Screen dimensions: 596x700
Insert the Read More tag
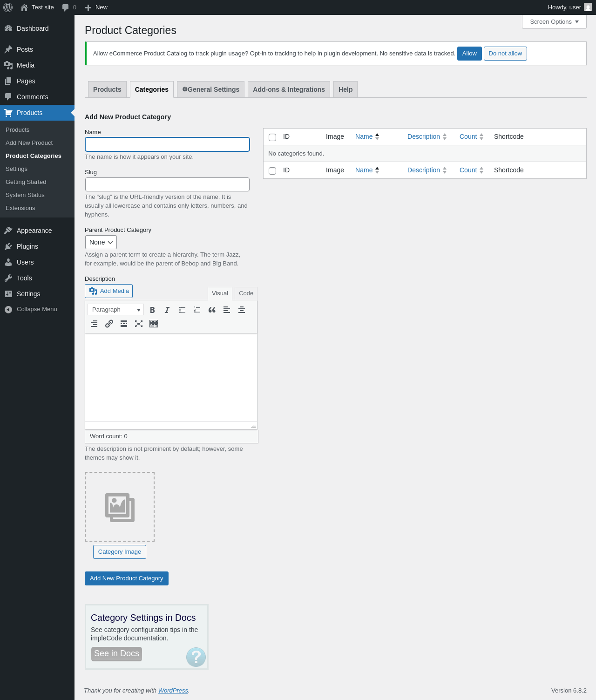click(124, 324)
